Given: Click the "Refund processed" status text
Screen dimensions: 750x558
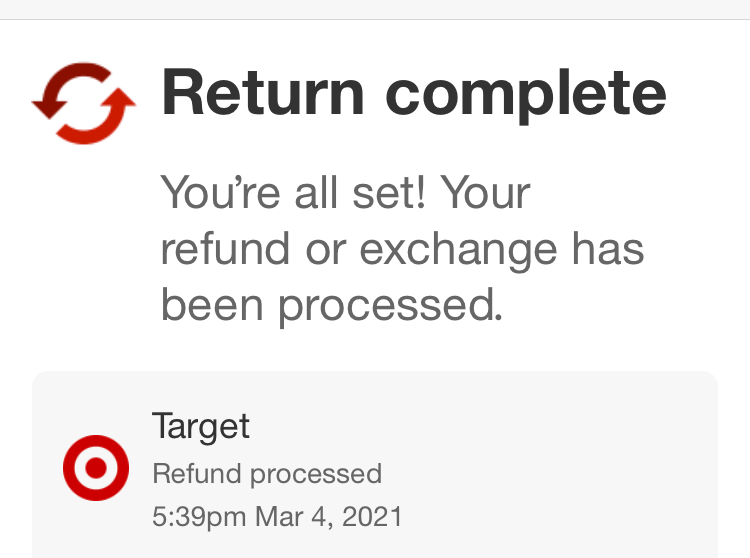Looking at the screenshot, I should pyautogui.click(x=267, y=473).
